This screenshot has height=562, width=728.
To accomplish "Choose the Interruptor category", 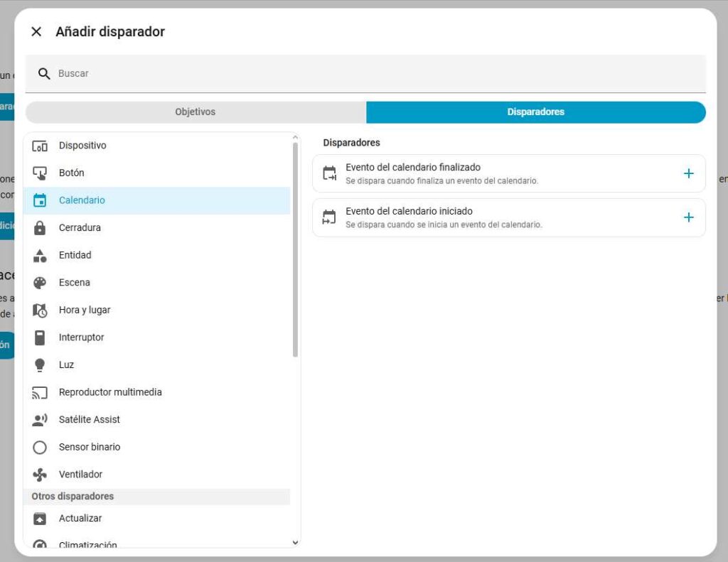I will click(x=82, y=337).
